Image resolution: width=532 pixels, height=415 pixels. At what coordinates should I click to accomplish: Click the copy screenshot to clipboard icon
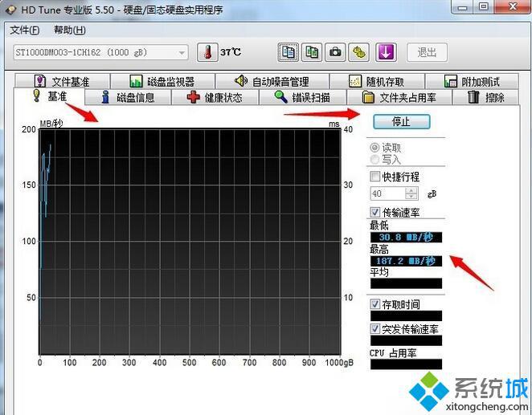coord(312,52)
